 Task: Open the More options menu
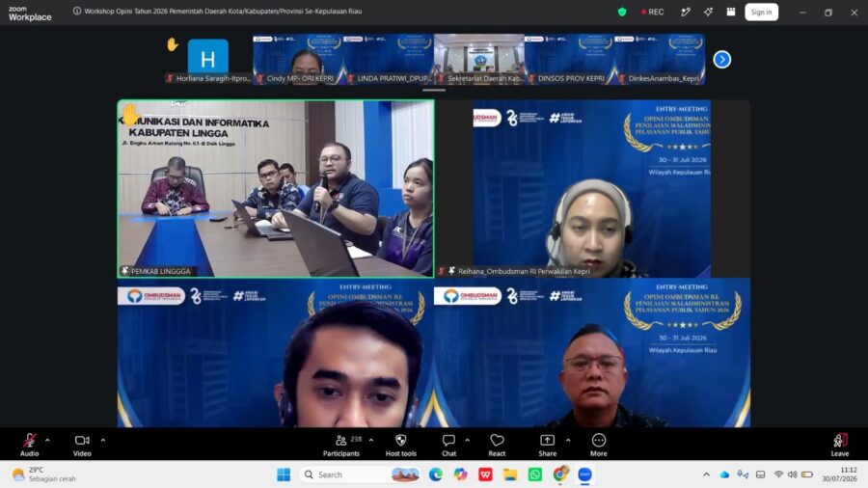coord(598,445)
